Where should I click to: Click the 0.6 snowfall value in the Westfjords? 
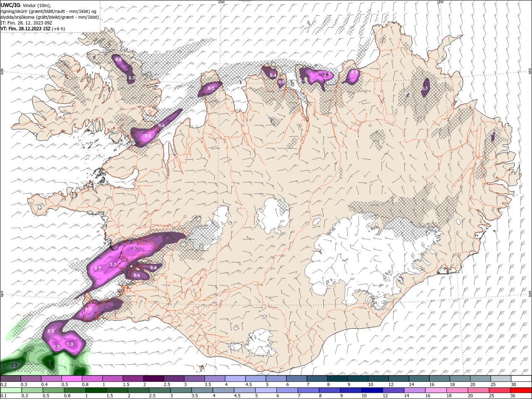click(118, 60)
